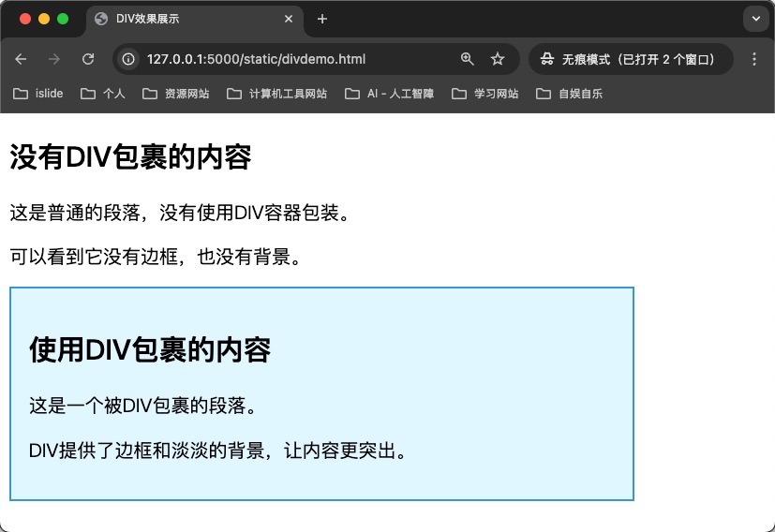Select the DIV效果展示 tab
The width and height of the screenshot is (775, 532).
pyautogui.click(x=195, y=20)
